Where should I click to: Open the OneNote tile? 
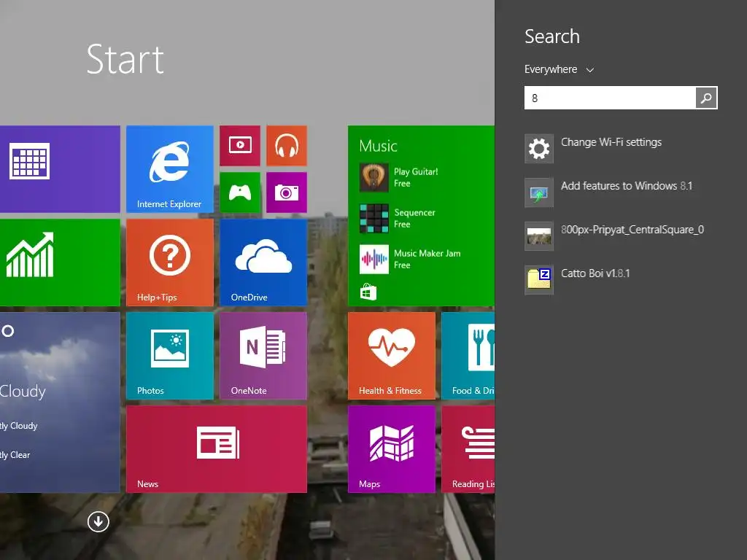pyautogui.click(x=263, y=356)
